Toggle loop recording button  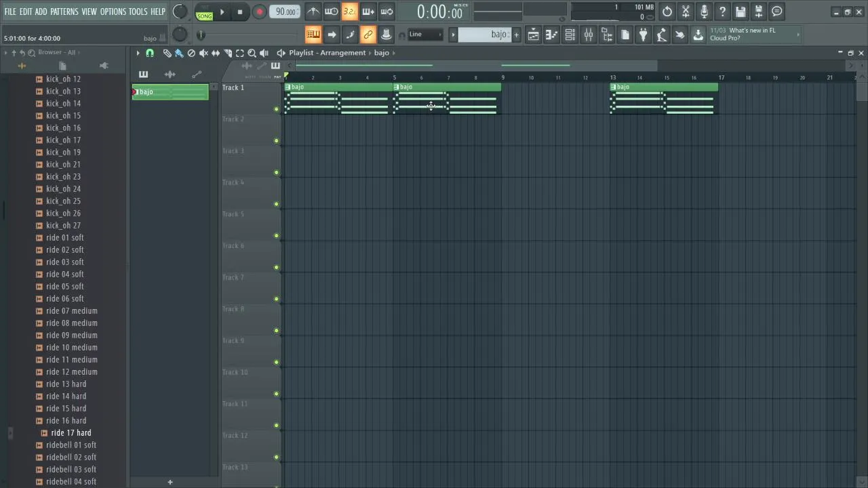pyautogui.click(x=387, y=12)
